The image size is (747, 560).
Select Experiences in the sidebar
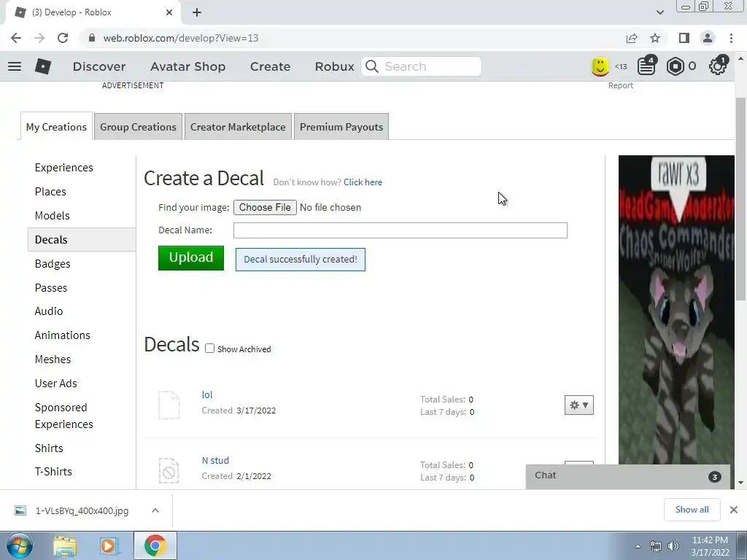tap(64, 168)
